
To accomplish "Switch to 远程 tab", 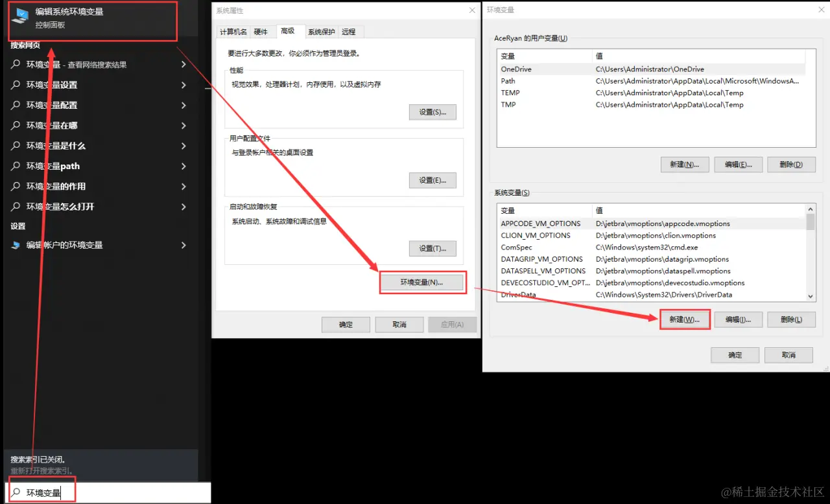I will click(349, 32).
